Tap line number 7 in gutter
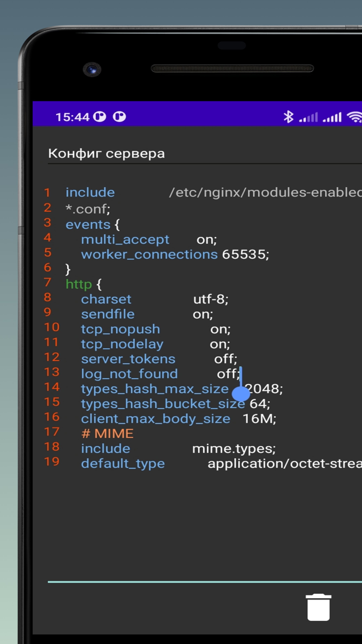This screenshot has height=644, width=362. [47, 282]
